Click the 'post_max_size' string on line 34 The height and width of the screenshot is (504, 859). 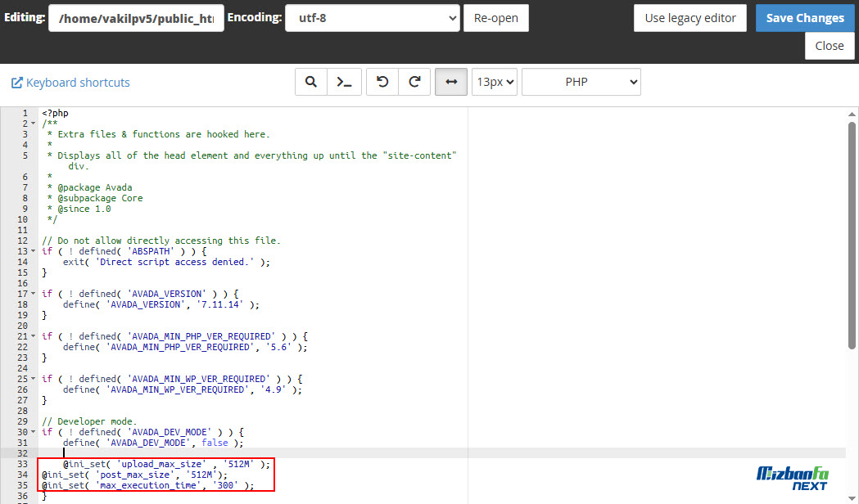click(135, 475)
